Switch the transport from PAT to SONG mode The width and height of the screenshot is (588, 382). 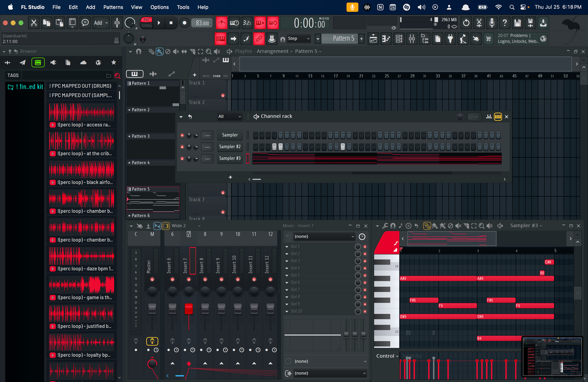click(x=147, y=25)
